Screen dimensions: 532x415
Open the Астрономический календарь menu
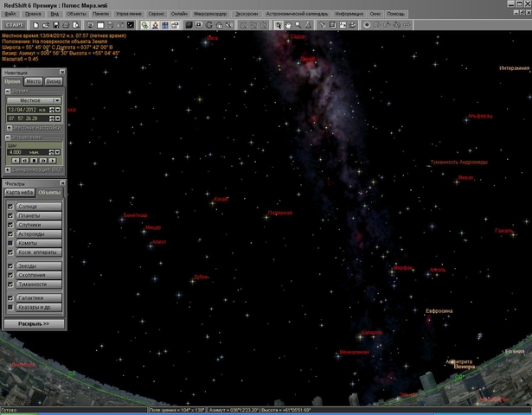(x=298, y=15)
